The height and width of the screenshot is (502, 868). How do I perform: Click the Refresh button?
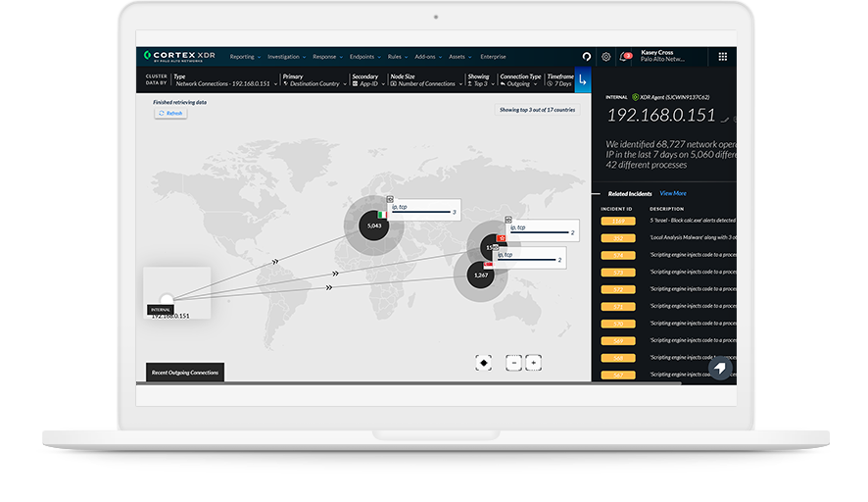(x=170, y=113)
